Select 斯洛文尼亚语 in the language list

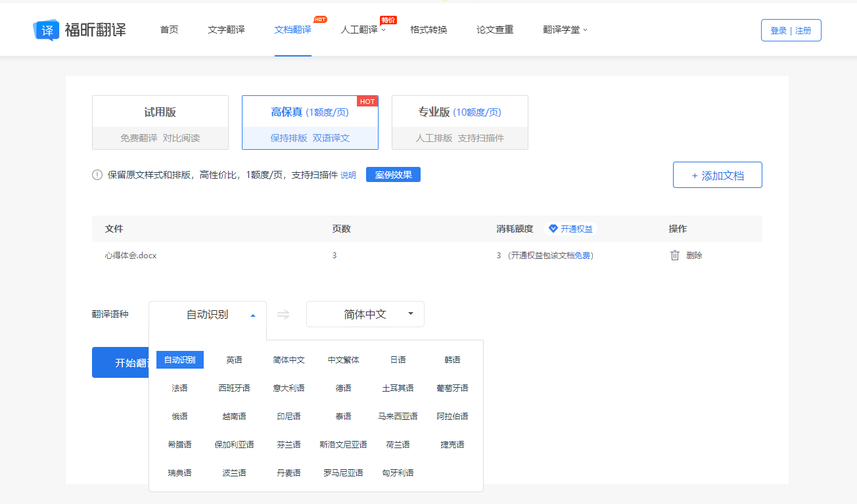click(344, 445)
